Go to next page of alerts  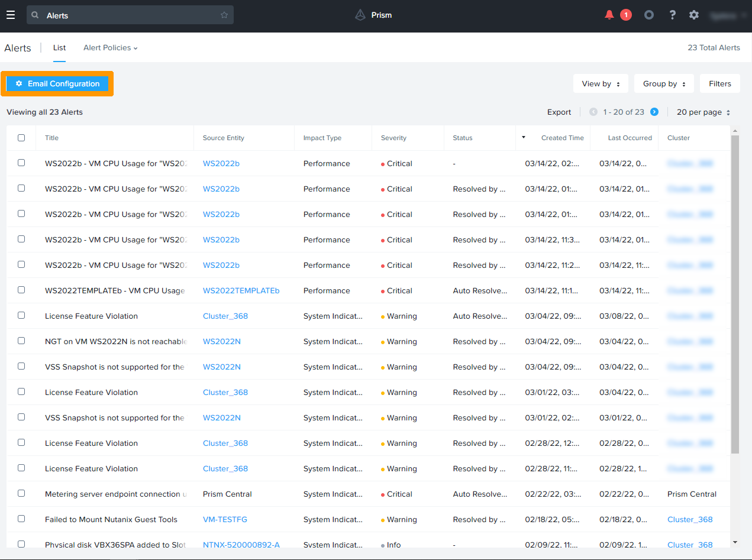654,112
